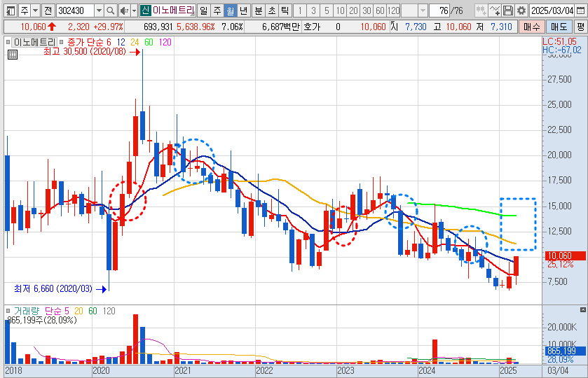Click the 거래량 volume legend label
Viewport: 588px width, 378px height.
(x=26, y=311)
